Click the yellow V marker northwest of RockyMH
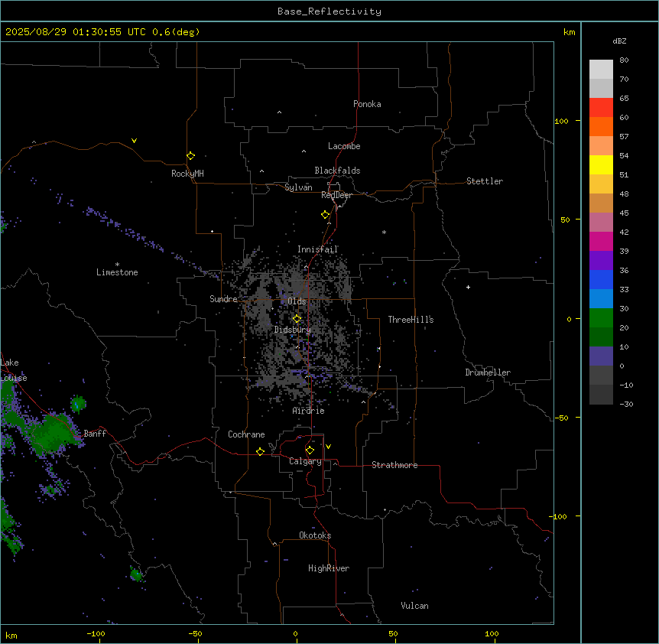 tap(134, 141)
